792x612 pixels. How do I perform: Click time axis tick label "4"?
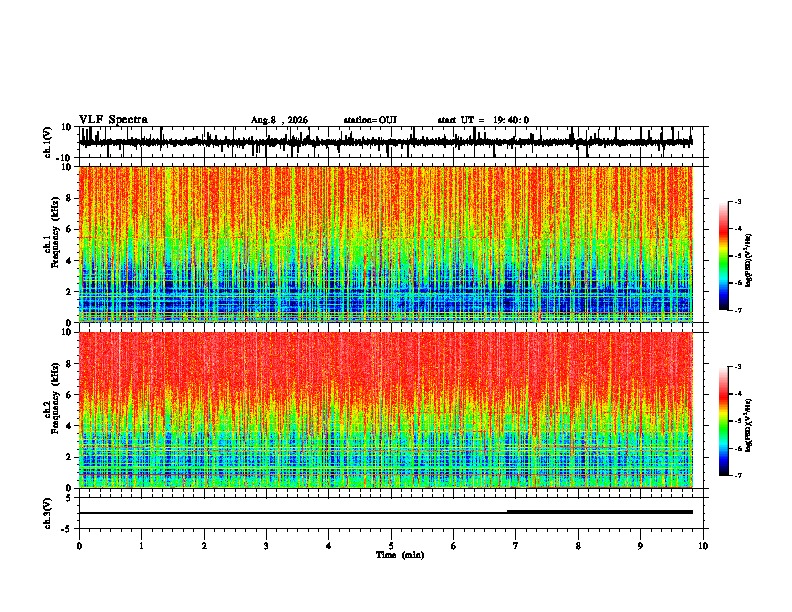click(x=329, y=546)
